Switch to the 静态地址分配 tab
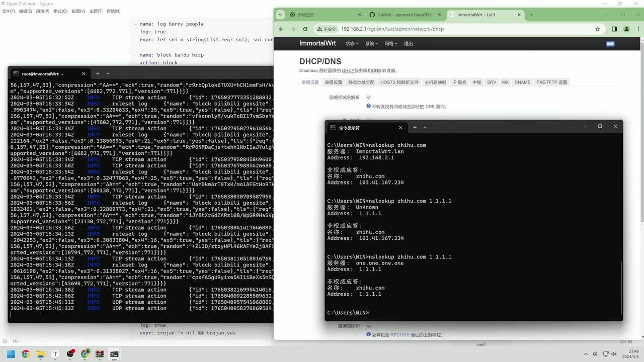This screenshot has width=644, height=362. 361,82
